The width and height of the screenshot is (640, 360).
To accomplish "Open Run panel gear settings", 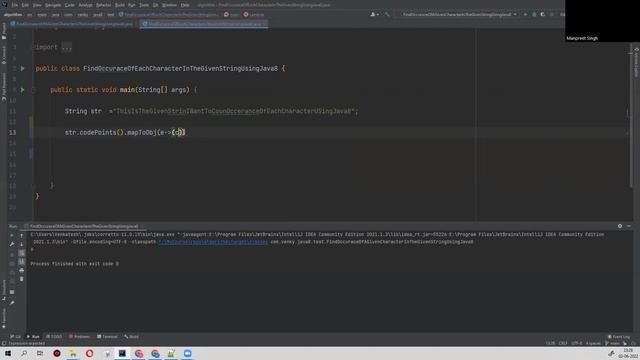I will click(620, 226).
